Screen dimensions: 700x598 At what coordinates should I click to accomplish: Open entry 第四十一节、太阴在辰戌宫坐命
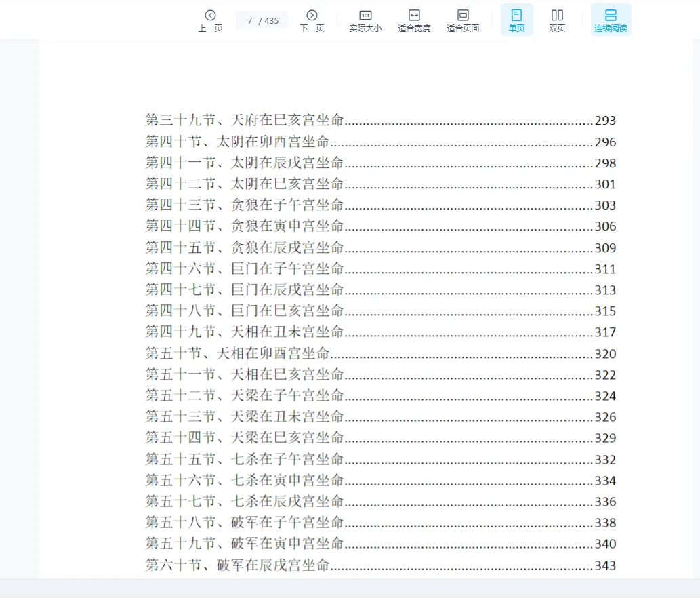[x=381, y=163]
